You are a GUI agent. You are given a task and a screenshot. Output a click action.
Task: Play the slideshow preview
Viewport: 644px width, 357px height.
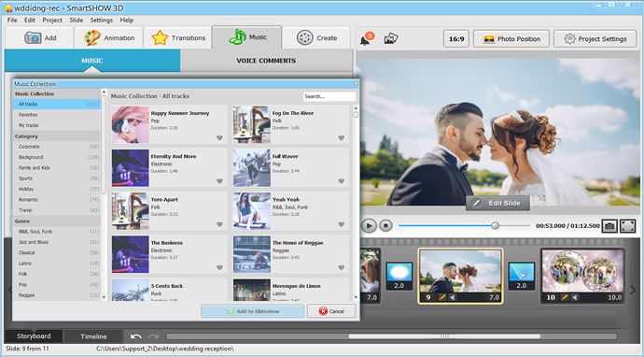(369, 226)
